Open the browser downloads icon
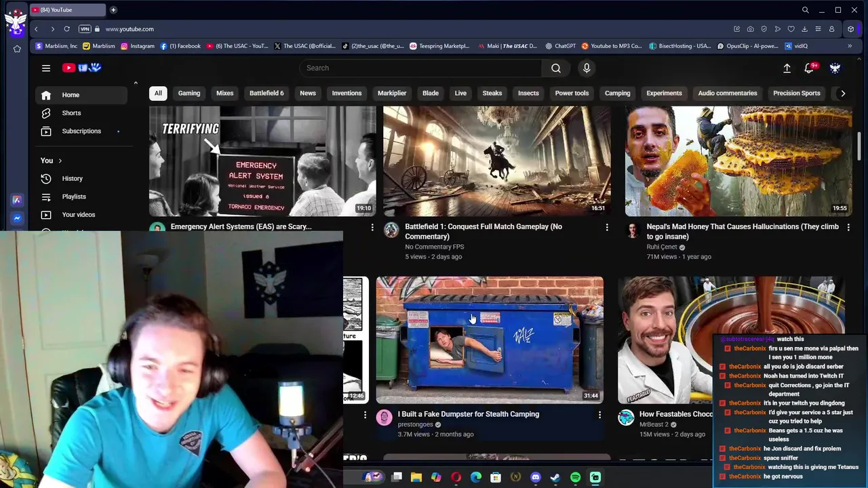This screenshot has height=488, width=868. click(x=804, y=29)
